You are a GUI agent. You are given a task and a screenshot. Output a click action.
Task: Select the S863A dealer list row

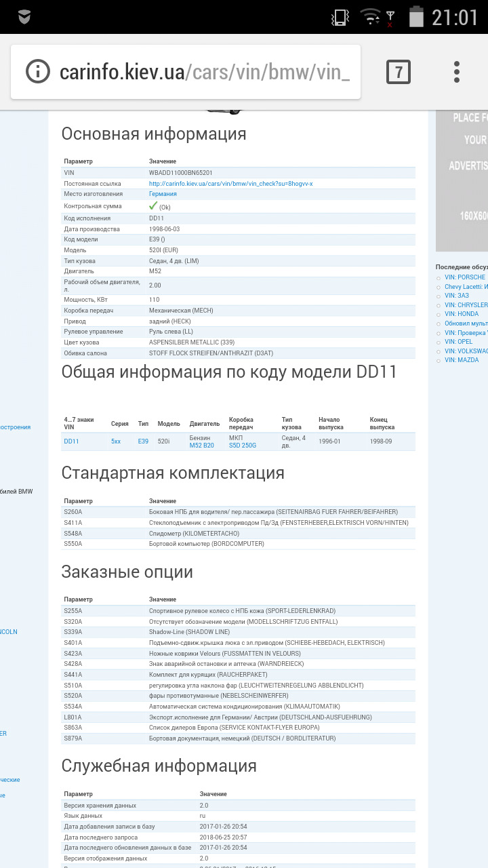click(238, 728)
